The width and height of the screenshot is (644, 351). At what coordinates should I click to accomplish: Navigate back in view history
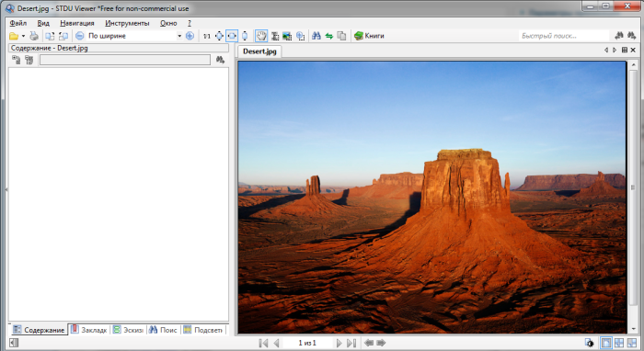coord(369,343)
